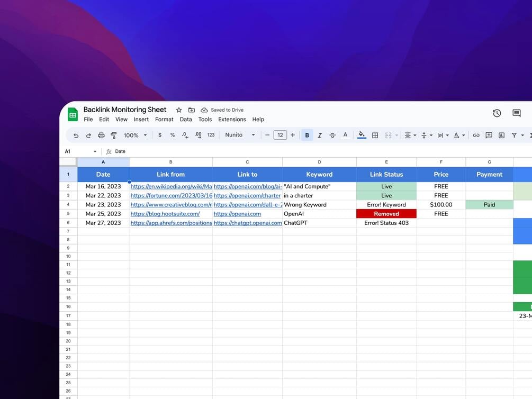This screenshot has height=399, width=532.
Task: Open the File menu
Action: tap(88, 120)
